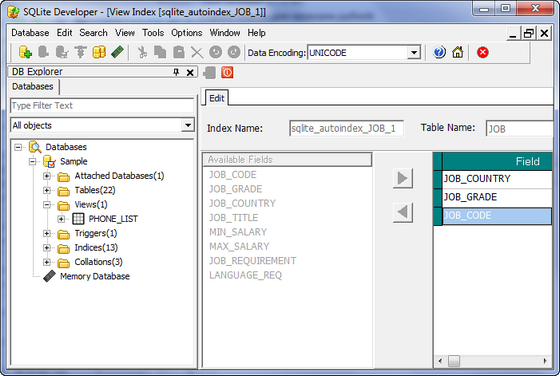
Task: Click the add database toolbar icon
Action: point(25,52)
